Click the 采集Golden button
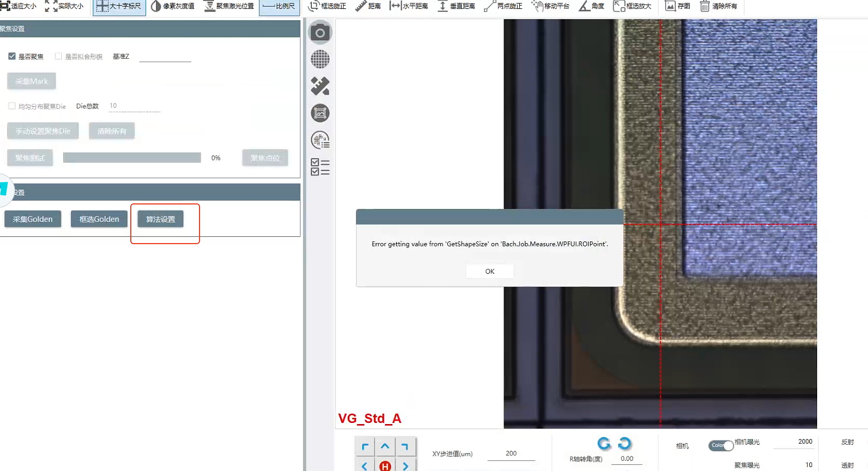868x471 pixels. pos(32,219)
